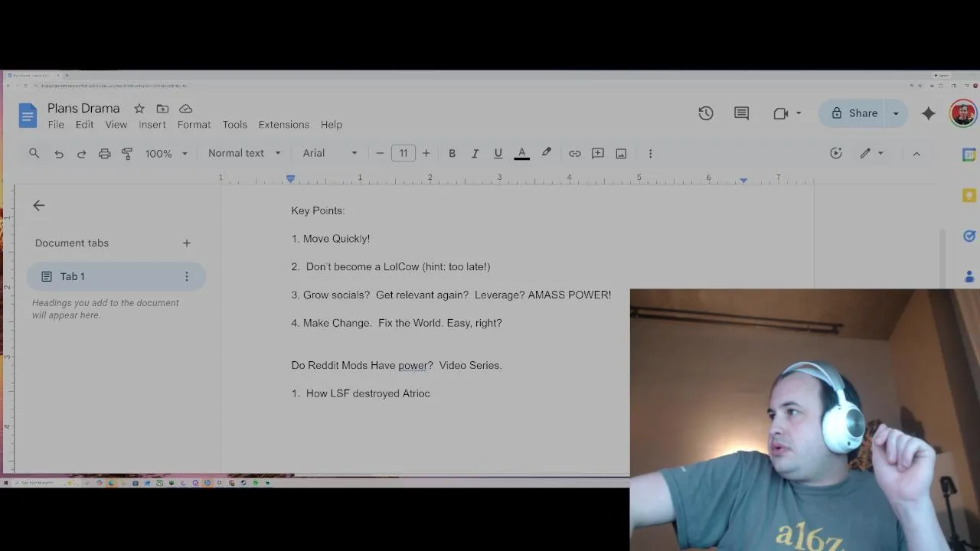Viewport: 980px width, 551px height.
Task: Apply italic formatting
Action: click(475, 153)
